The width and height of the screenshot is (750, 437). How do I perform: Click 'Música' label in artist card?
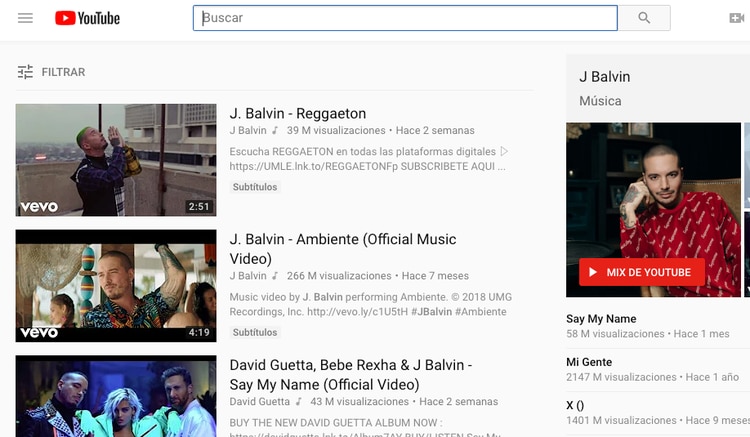pyautogui.click(x=600, y=101)
